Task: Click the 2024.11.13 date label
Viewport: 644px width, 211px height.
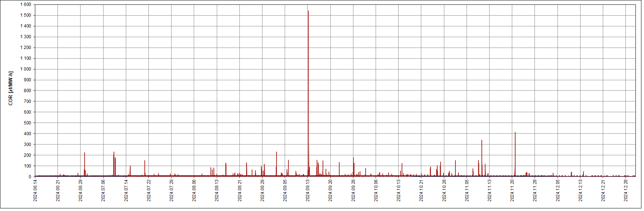Action: [490, 191]
